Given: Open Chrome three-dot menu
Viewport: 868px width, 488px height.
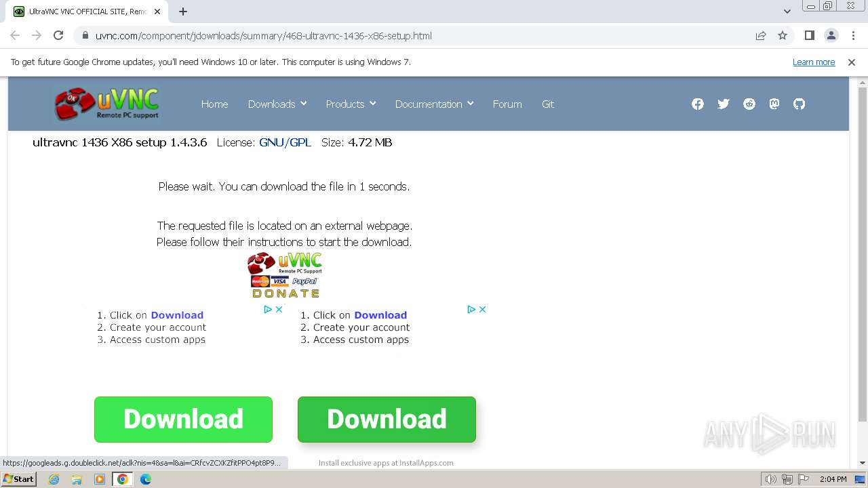Looking at the screenshot, I should click(853, 35).
